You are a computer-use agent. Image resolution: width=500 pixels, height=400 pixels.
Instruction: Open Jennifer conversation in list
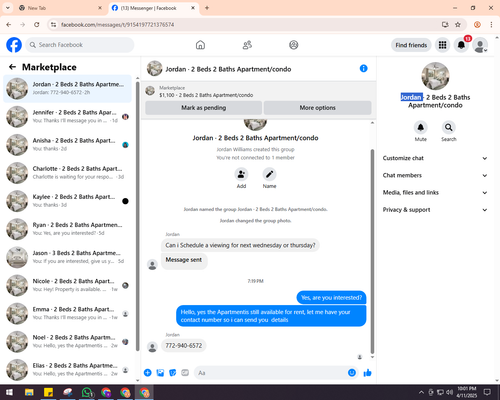67,117
